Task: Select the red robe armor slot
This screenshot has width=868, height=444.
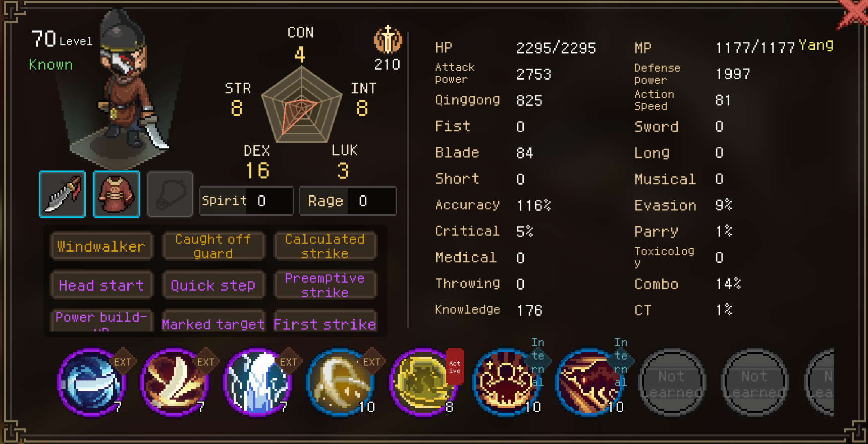Action: pos(117,194)
